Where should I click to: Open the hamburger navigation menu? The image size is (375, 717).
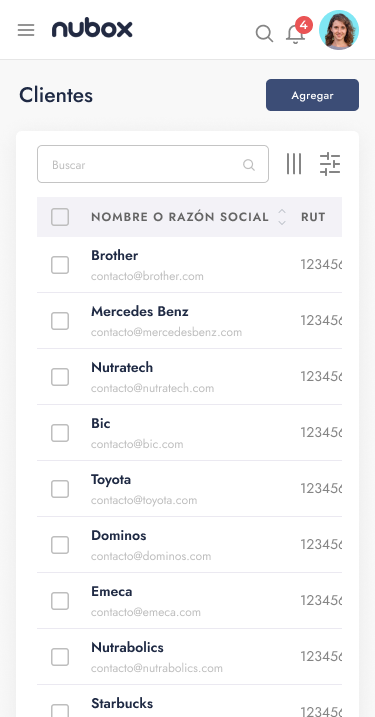pyautogui.click(x=26, y=30)
